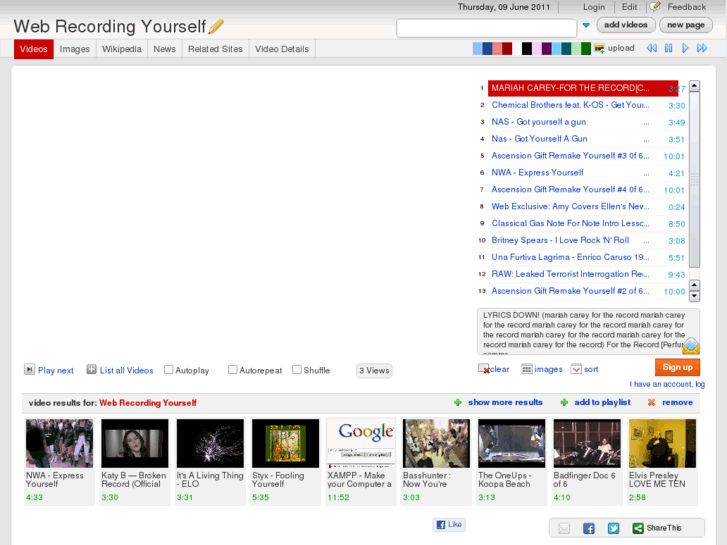This screenshot has width=727, height=545.
Task: Share on Twitter using the bird icon
Action: tap(613, 528)
